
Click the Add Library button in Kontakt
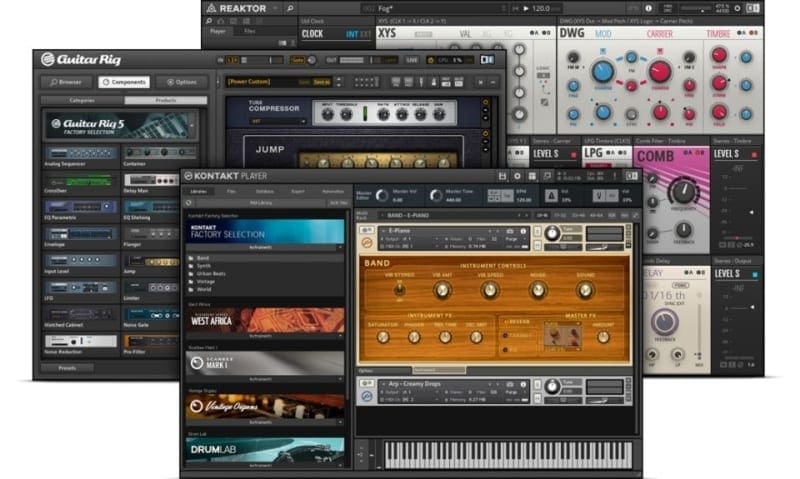point(261,203)
